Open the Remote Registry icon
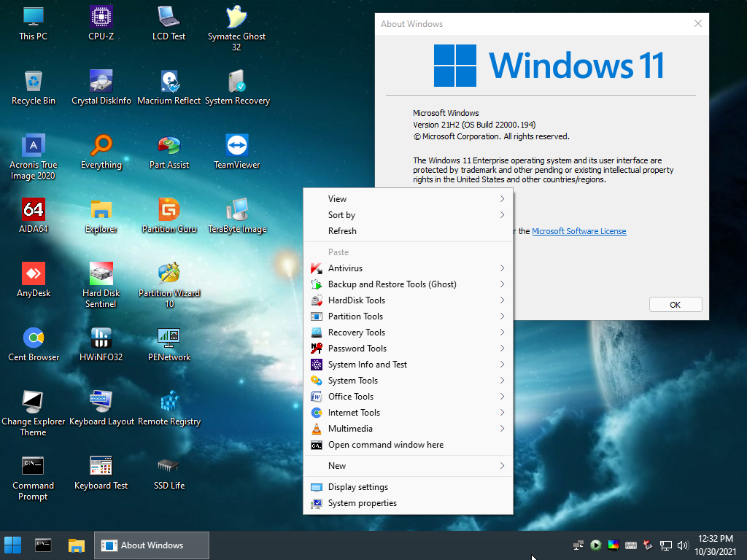 (x=169, y=408)
